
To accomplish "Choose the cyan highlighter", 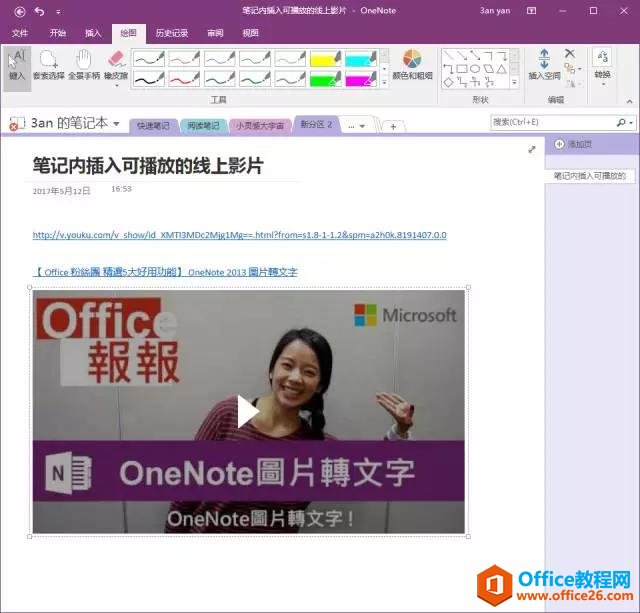I will (361, 59).
